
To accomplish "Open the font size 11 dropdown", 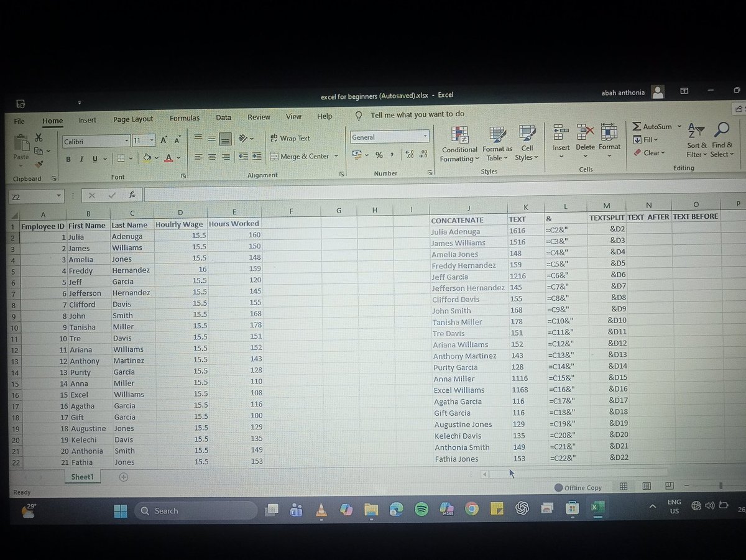I will click(x=152, y=141).
